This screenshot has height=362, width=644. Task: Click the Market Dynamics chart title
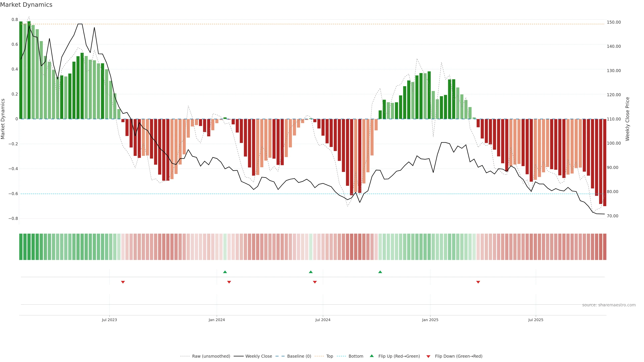point(26,5)
